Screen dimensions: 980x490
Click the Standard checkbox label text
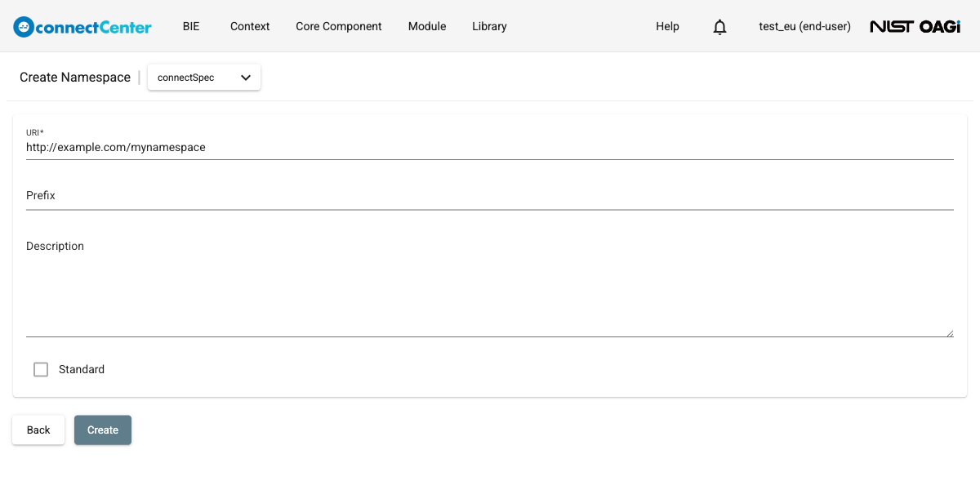pyautogui.click(x=82, y=369)
